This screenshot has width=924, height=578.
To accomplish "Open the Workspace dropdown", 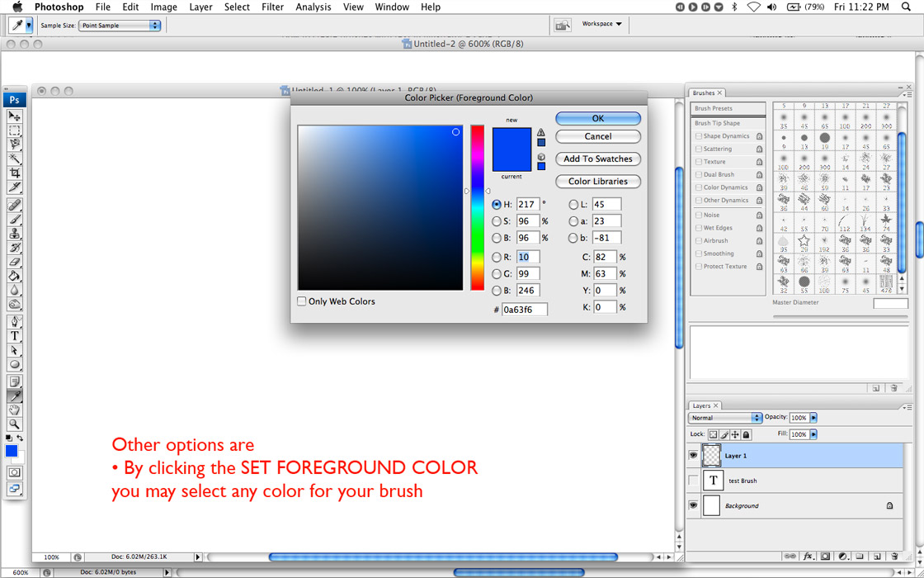I will pos(602,24).
